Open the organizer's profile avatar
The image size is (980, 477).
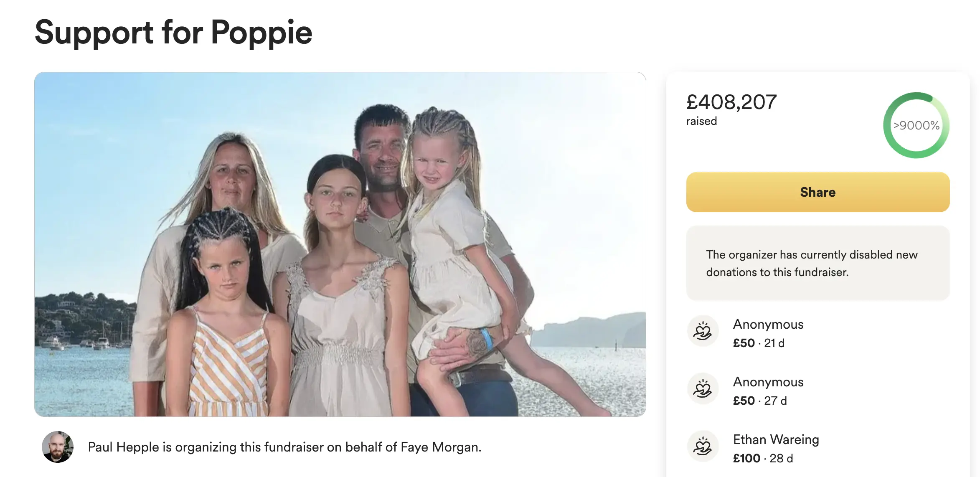(x=58, y=447)
